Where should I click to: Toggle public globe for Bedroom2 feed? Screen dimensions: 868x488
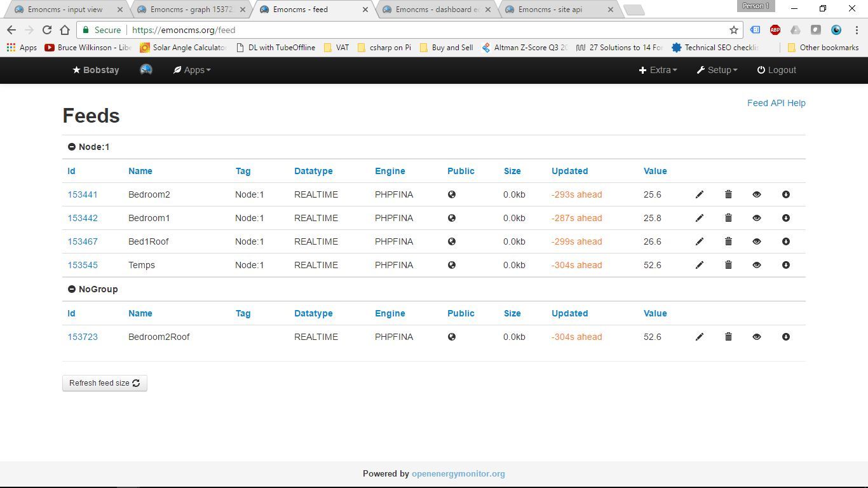pos(451,194)
